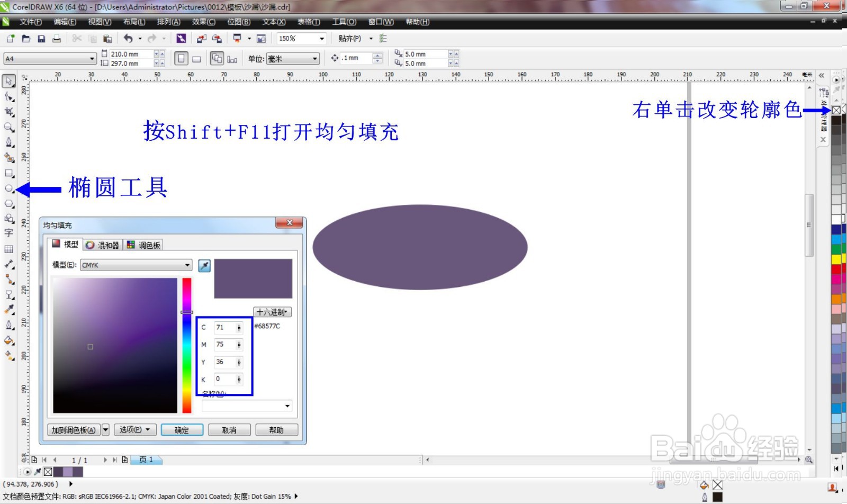The image size is (847, 504).
Task: Select the Pick tool
Action: 8,80
